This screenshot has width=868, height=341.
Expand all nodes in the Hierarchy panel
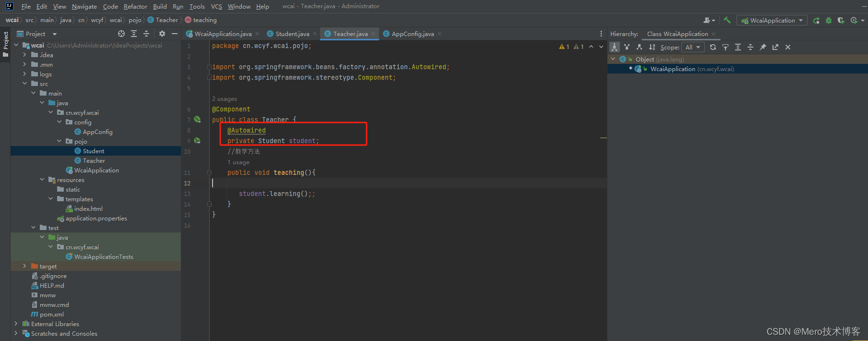tap(738, 47)
